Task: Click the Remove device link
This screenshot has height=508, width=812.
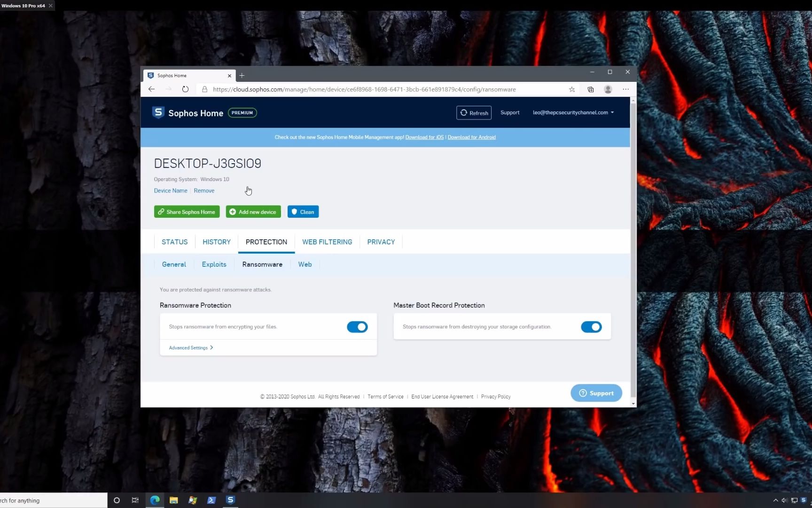Action: 204,190
